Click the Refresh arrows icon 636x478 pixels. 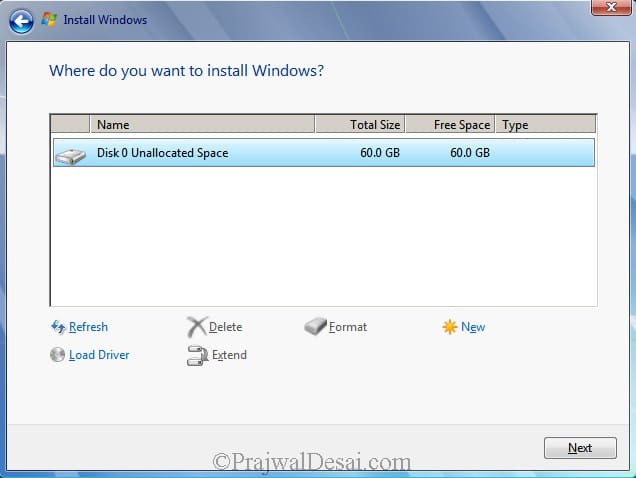(x=58, y=327)
